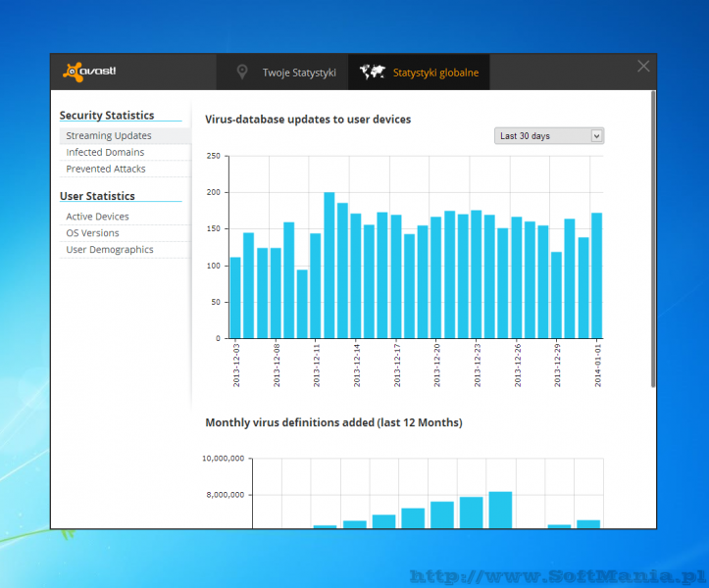The width and height of the screenshot is (709, 588).
Task: Click the bar above 2014-01-01
Action: coord(597,275)
